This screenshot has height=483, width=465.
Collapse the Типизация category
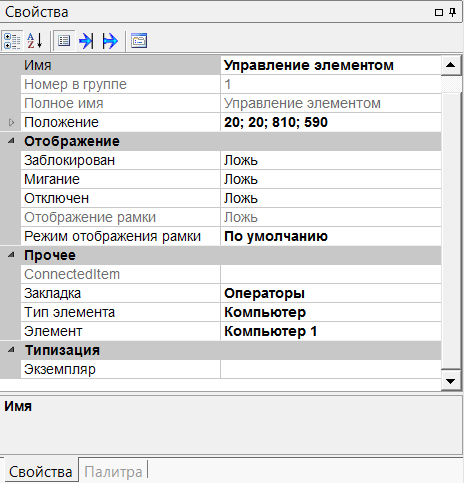tap(11, 350)
